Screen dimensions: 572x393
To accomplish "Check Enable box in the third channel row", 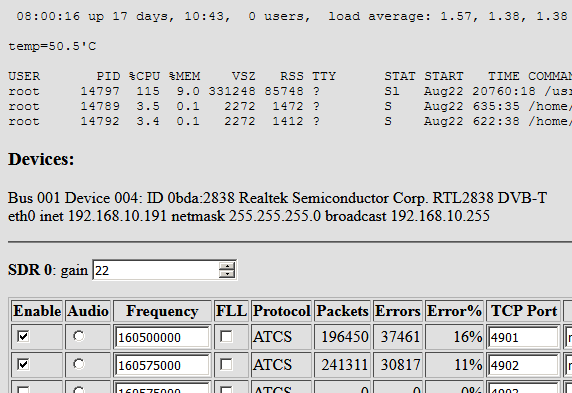I will (23, 390).
